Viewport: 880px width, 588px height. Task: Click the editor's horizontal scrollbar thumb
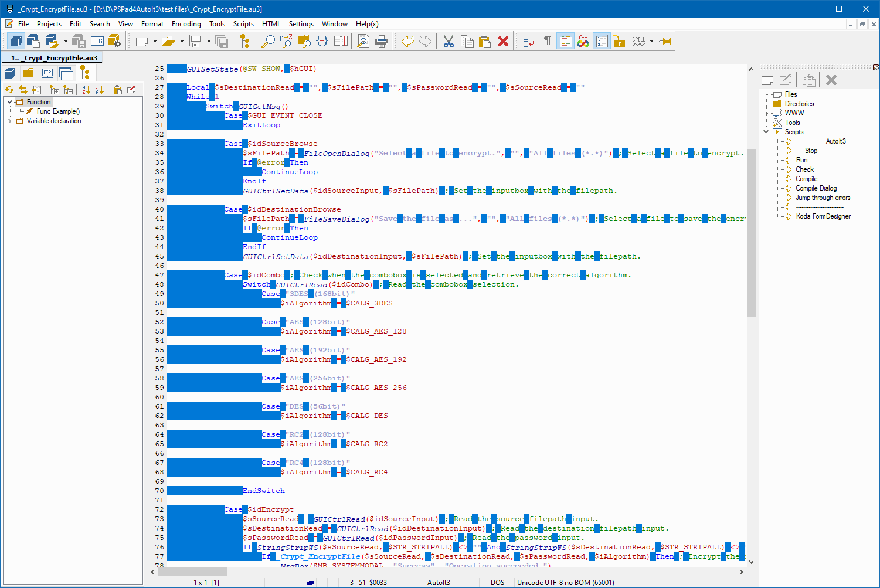(192, 572)
